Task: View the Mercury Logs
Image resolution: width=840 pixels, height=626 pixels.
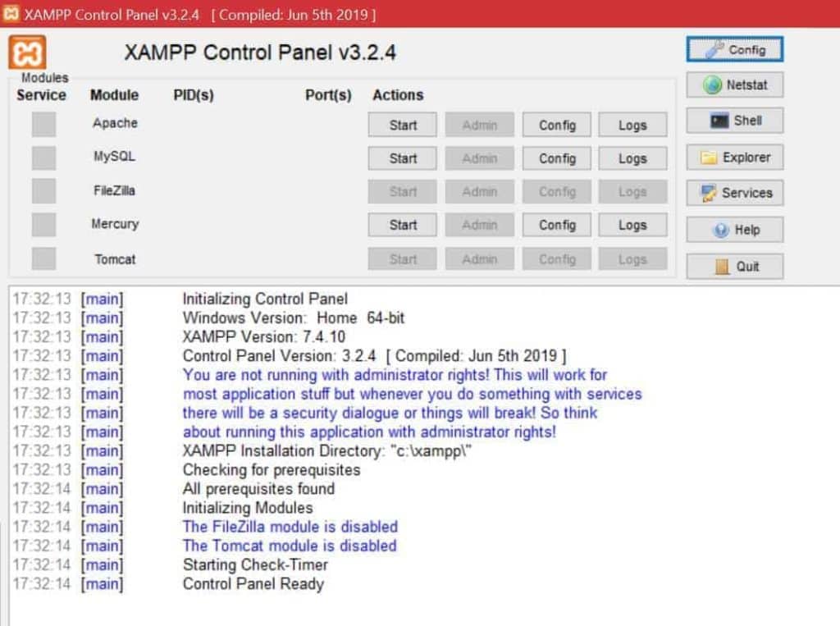Action: (632, 225)
